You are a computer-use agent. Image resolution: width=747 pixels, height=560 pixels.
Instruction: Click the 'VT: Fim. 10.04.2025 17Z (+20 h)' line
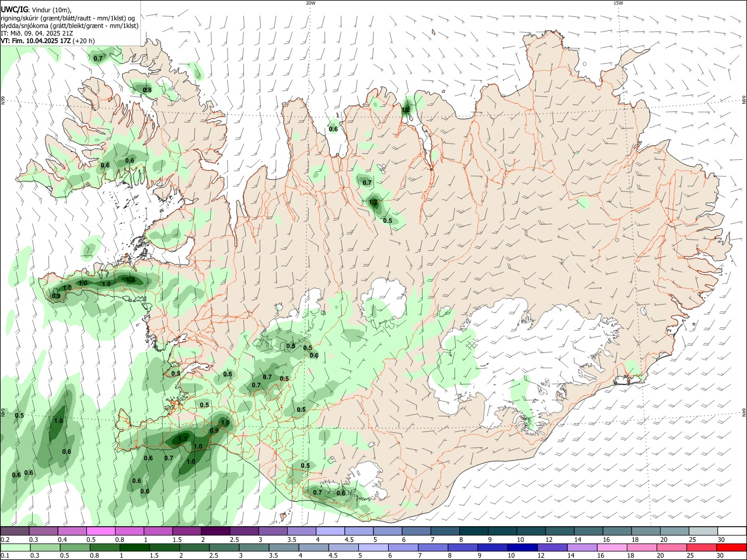click(x=47, y=41)
